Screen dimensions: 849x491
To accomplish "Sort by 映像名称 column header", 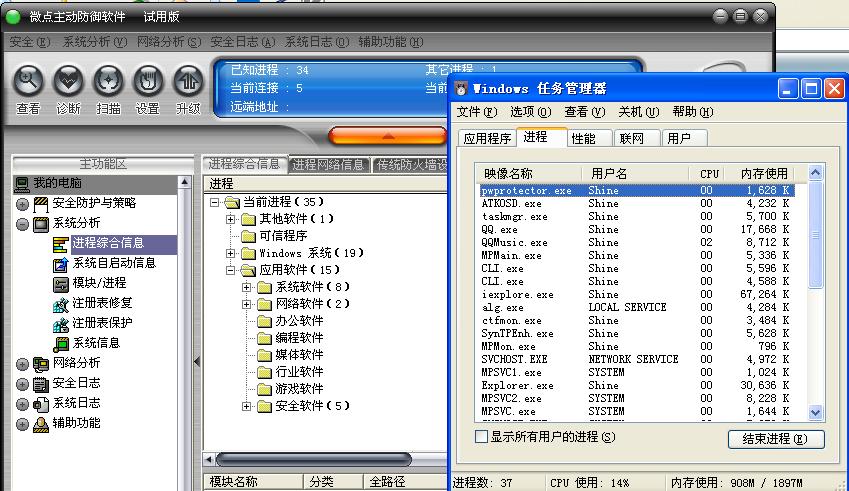I will click(x=528, y=173).
